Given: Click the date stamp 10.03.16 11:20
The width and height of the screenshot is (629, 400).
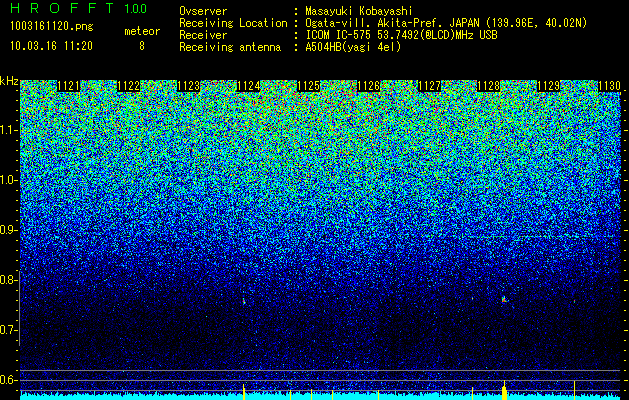Looking at the screenshot, I should (x=51, y=46).
